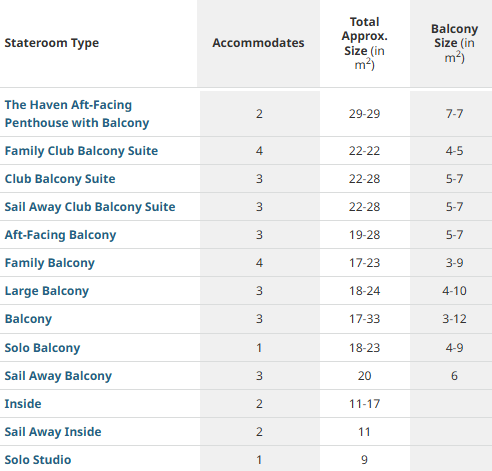Click the Balcony Size column header
The height and width of the screenshot is (471, 492).
455,43
